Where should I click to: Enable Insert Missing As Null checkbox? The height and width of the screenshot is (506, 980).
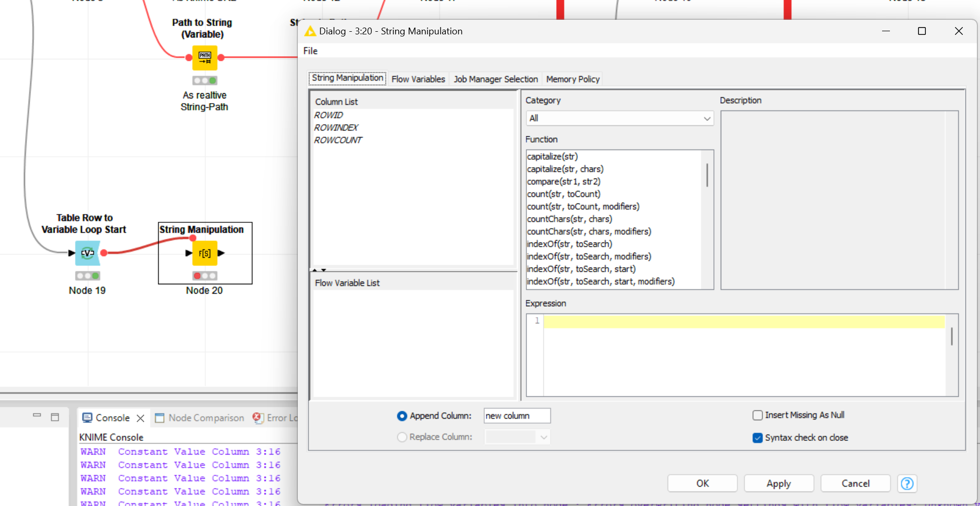[758, 415]
